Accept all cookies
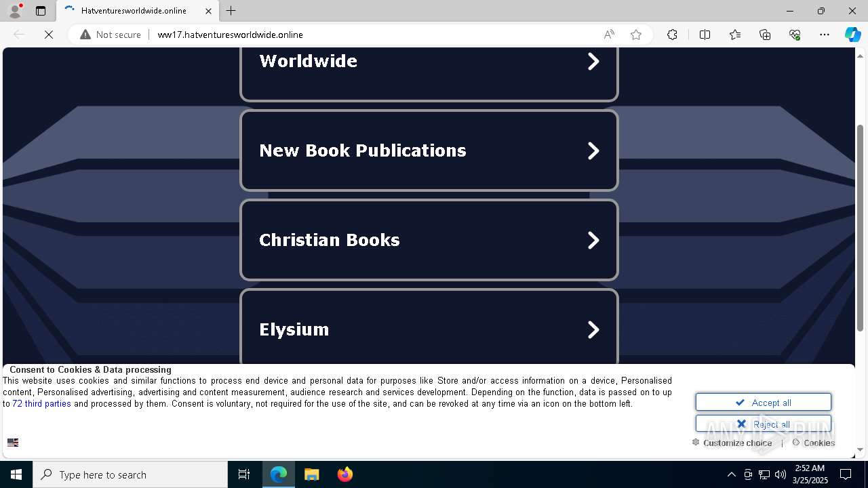 [x=764, y=402]
